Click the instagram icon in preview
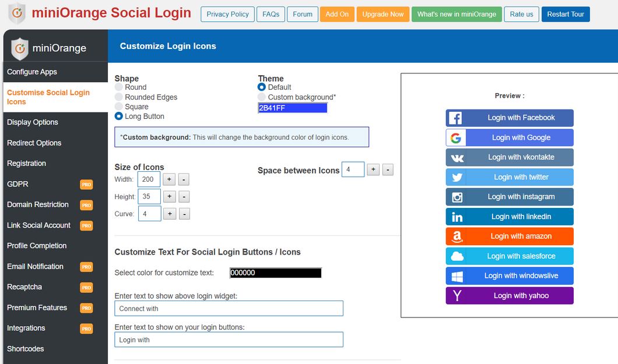 (x=457, y=197)
